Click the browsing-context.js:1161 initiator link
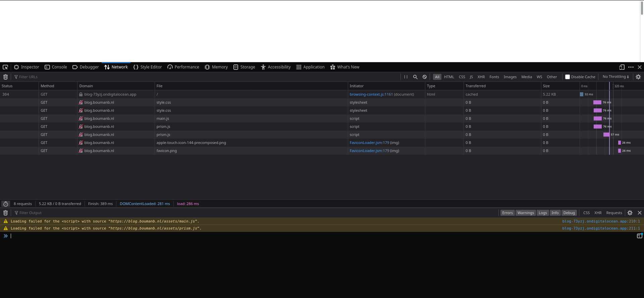The image size is (644, 298). (x=371, y=94)
